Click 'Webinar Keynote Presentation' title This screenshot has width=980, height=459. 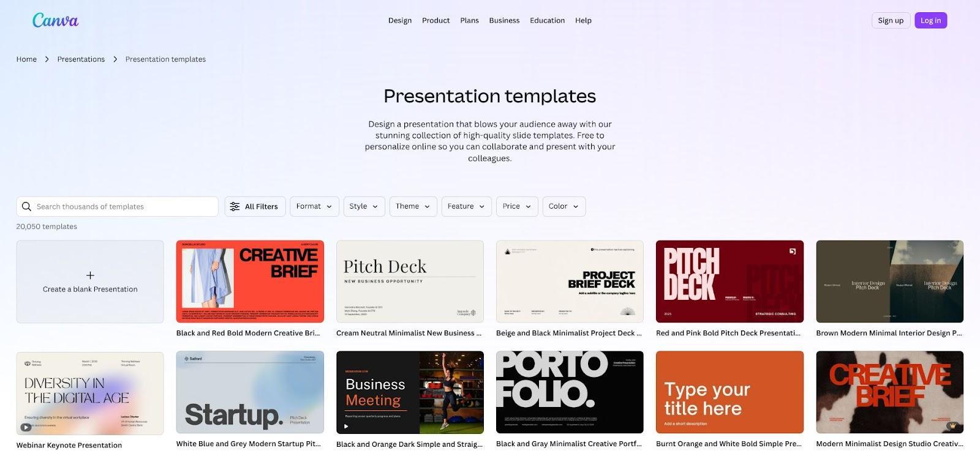(69, 446)
